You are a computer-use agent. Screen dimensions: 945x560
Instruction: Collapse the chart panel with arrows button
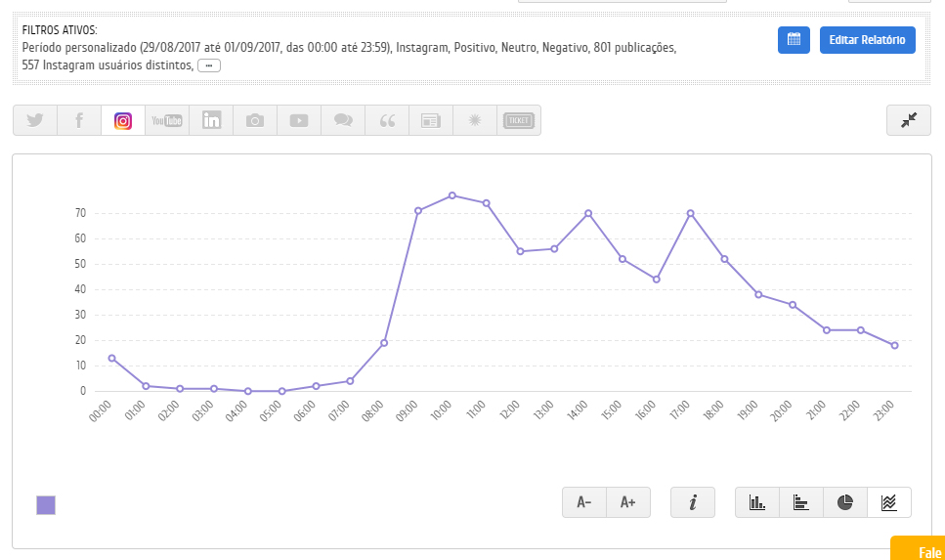point(909,120)
